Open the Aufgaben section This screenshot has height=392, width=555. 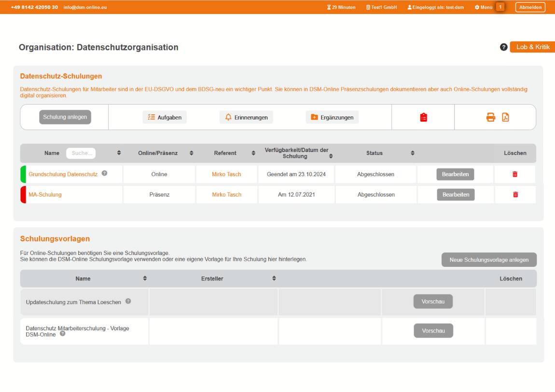click(165, 117)
